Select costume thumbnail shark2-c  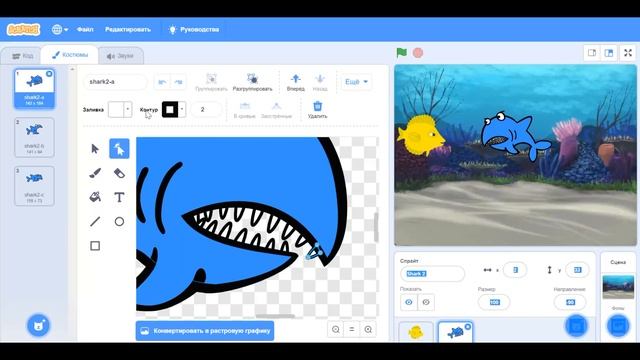(x=34, y=186)
